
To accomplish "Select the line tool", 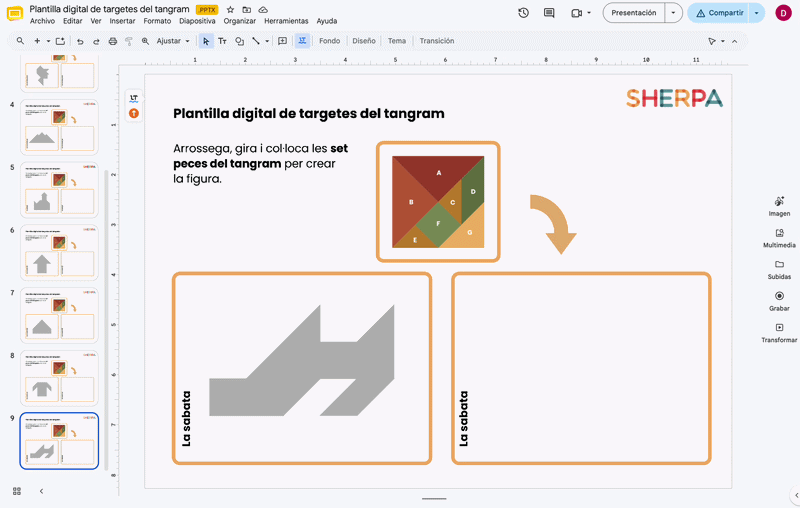I will (x=256, y=41).
